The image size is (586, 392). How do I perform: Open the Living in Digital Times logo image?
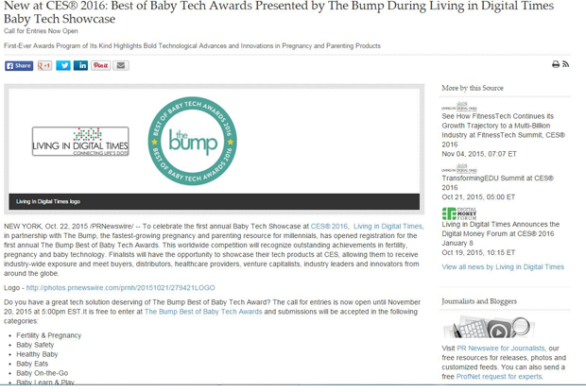click(x=80, y=142)
